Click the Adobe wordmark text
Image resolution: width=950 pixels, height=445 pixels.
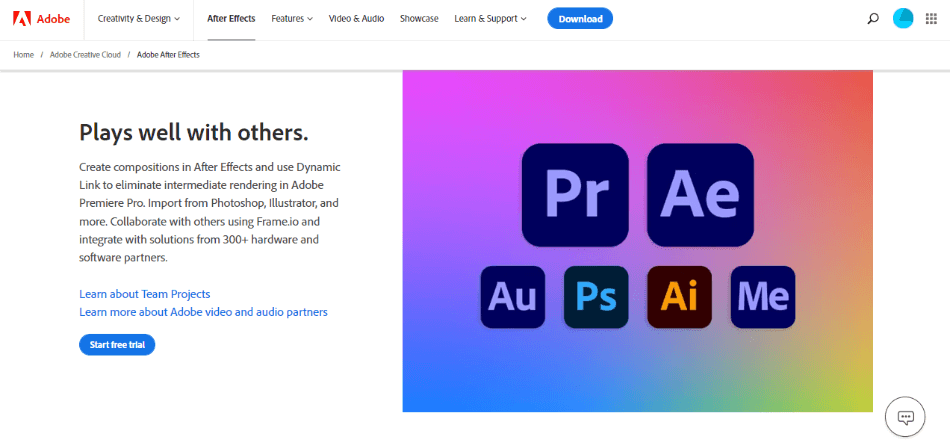click(53, 19)
